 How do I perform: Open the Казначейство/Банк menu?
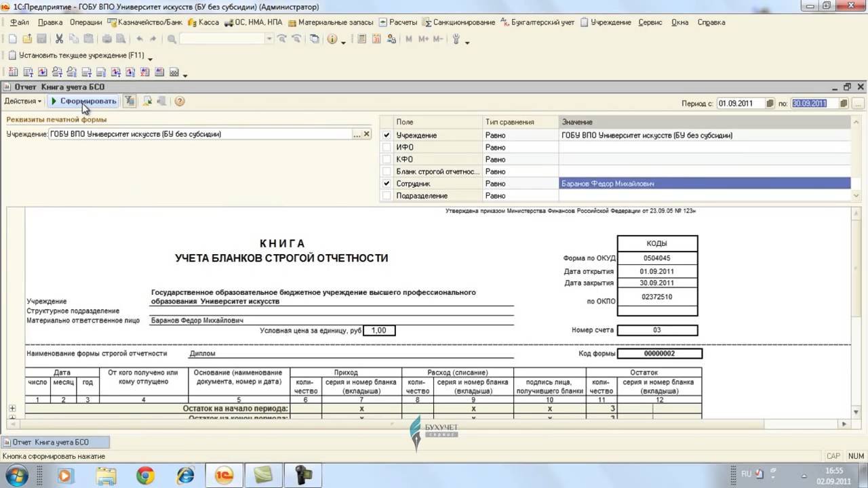145,22
